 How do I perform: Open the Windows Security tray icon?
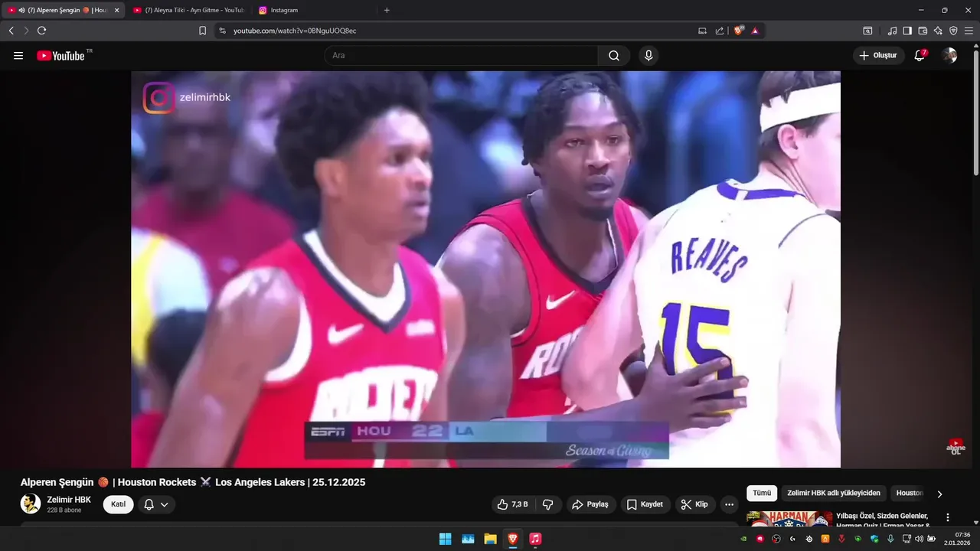point(874,539)
